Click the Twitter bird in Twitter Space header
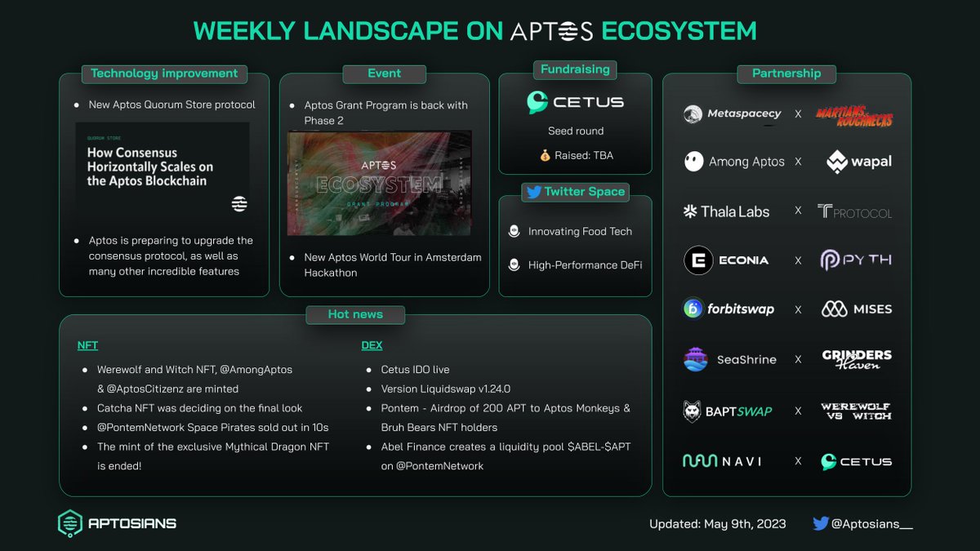980x551 pixels. [534, 192]
